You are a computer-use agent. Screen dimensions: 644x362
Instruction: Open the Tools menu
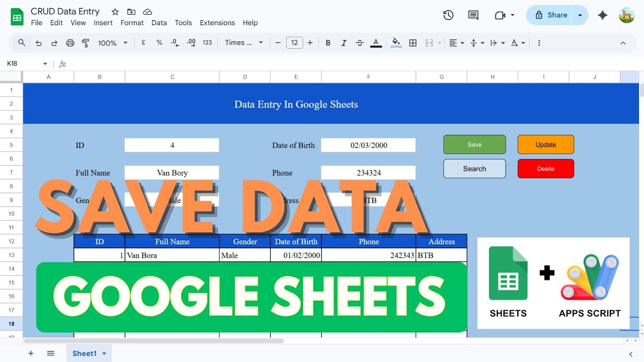183,23
